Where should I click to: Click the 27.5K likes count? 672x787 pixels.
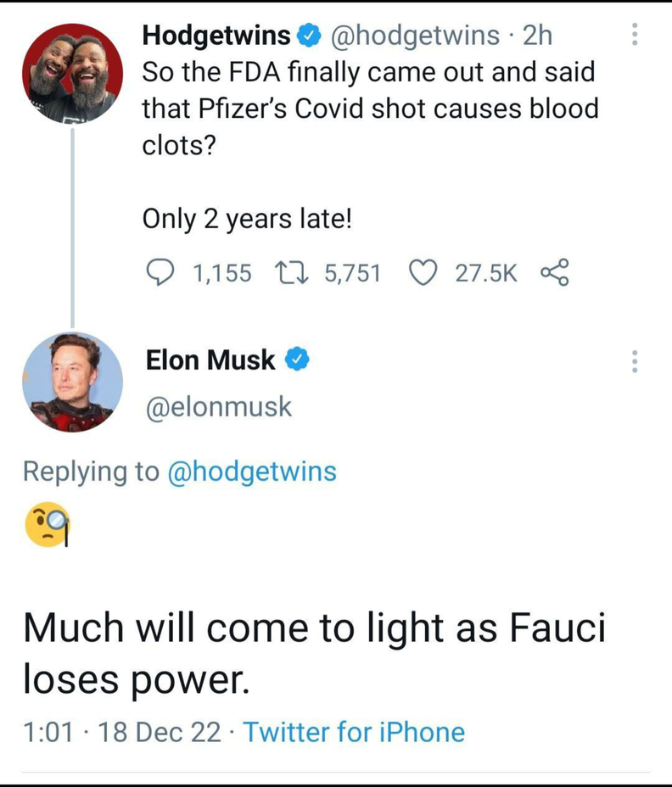(x=485, y=272)
